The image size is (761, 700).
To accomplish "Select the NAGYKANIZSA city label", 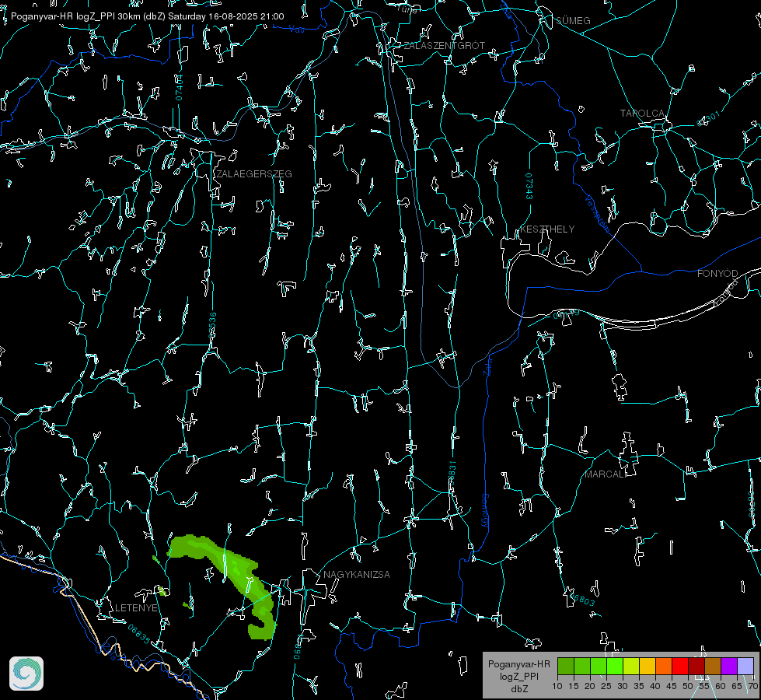I will (x=357, y=575).
